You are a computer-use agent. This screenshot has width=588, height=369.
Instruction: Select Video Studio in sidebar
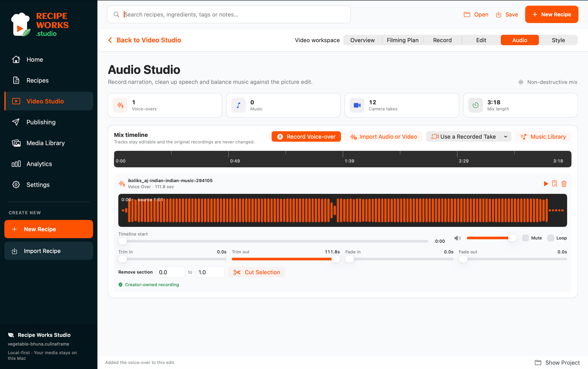48,101
